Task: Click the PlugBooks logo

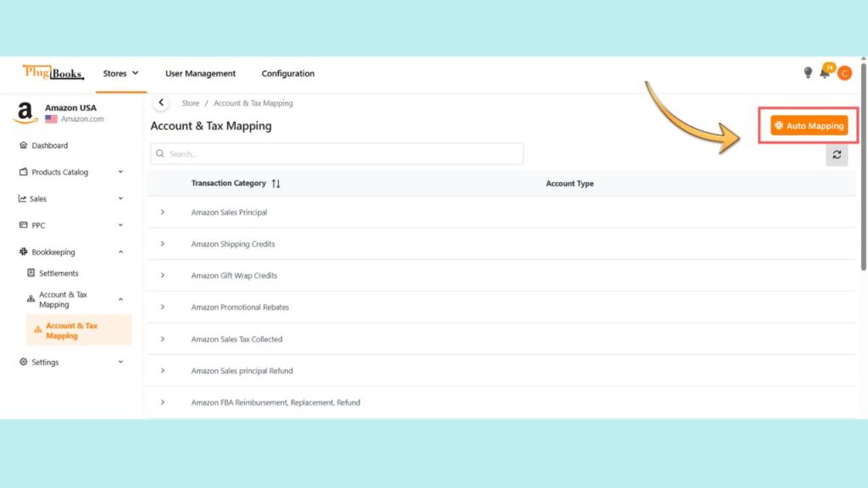Action: (53, 73)
